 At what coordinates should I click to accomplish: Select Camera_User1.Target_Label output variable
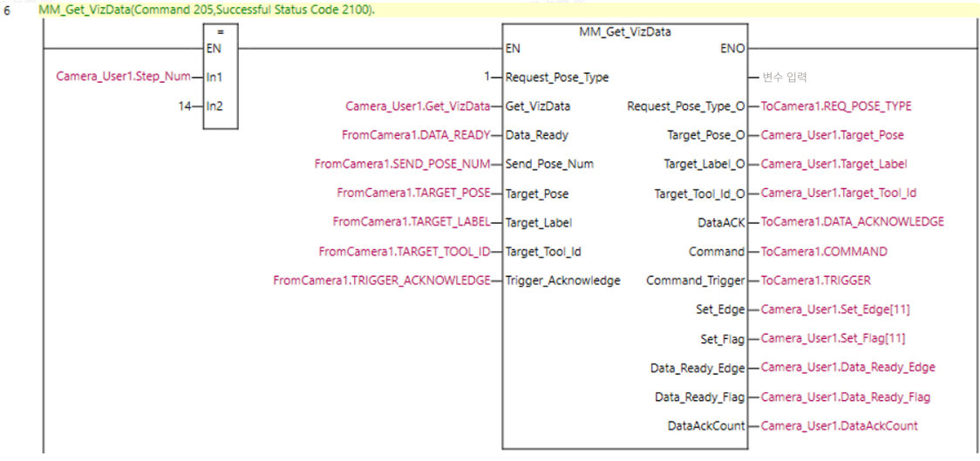834,165
